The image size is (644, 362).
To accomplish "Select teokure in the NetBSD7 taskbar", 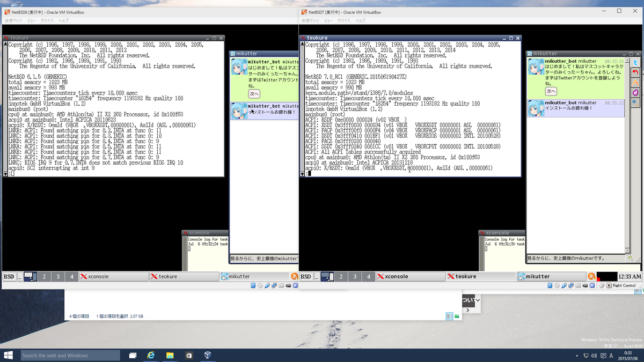I will [480, 277].
